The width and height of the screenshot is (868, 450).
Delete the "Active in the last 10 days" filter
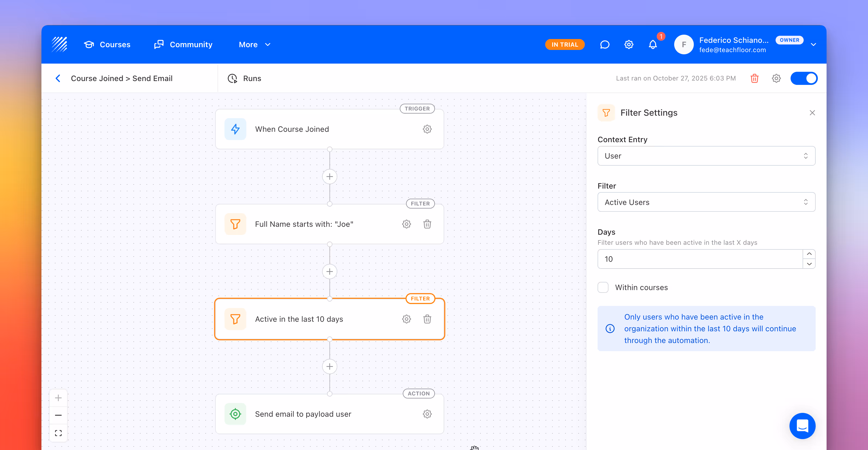(x=427, y=319)
